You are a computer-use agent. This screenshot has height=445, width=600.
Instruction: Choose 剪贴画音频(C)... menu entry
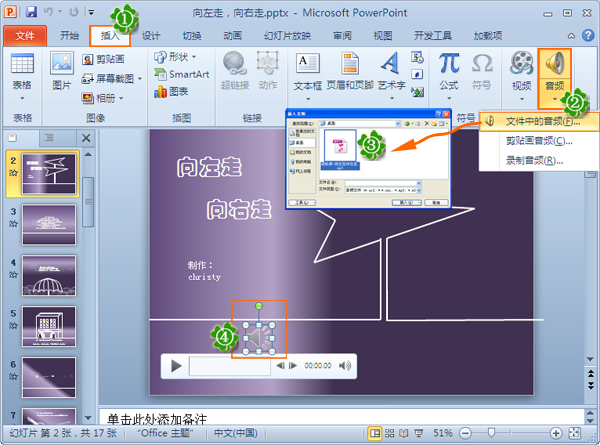539,141
